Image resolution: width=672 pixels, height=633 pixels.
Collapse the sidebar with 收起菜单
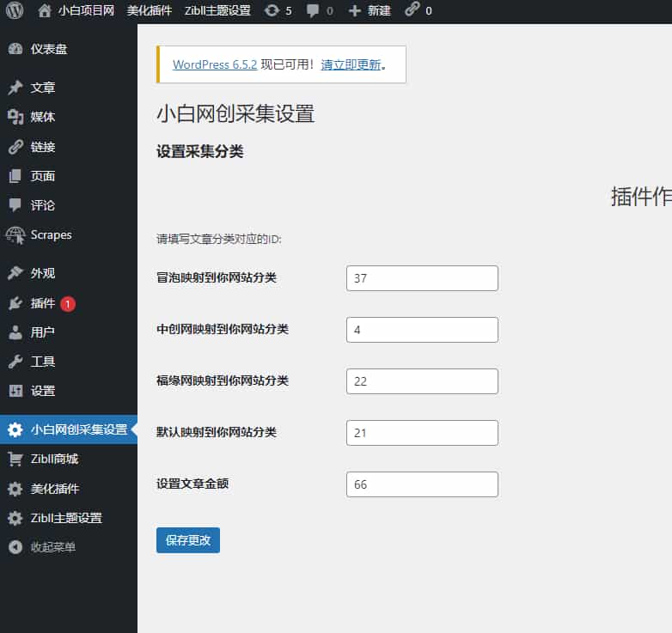pos(52,547)
